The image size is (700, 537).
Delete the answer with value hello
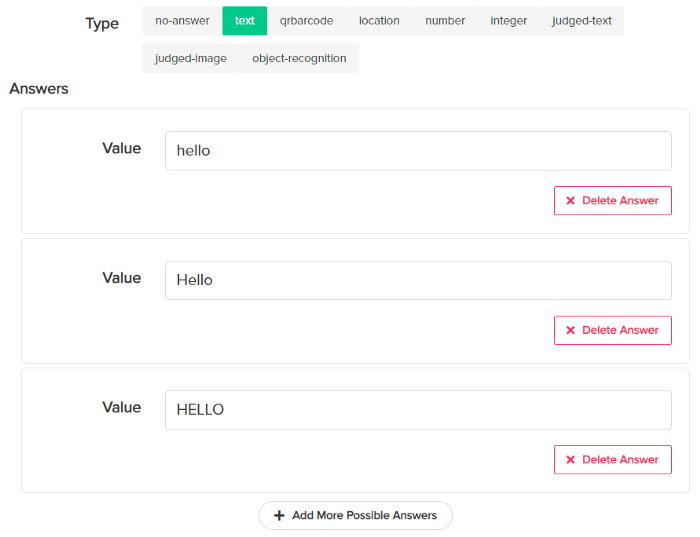(613, 201)
